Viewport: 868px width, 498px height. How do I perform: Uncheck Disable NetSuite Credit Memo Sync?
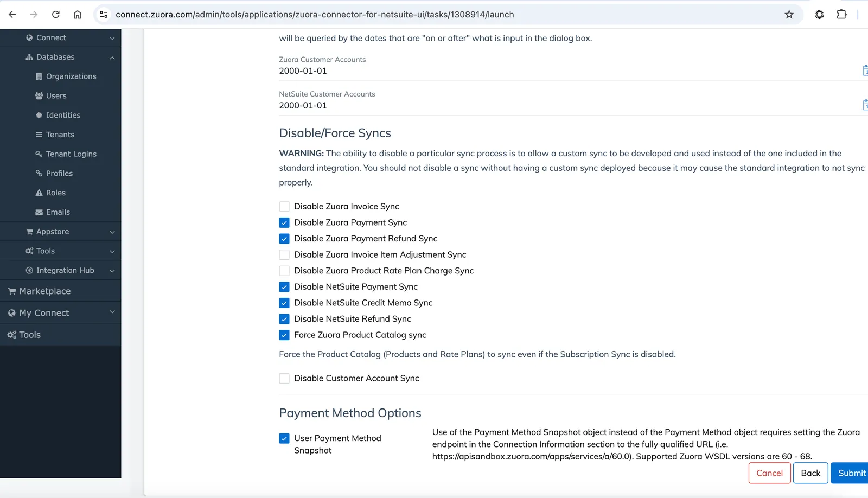[x=284, y=303]
